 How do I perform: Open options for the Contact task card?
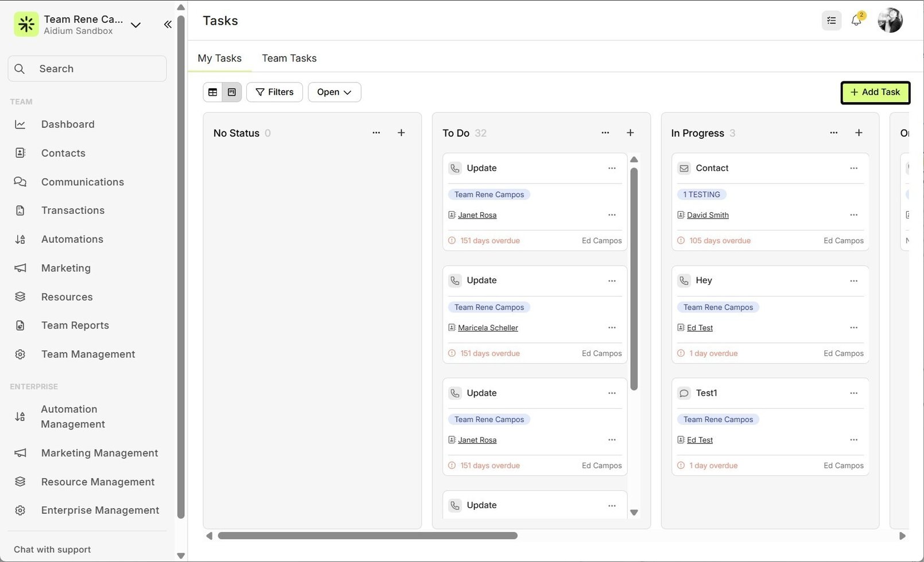pos(854,168)
